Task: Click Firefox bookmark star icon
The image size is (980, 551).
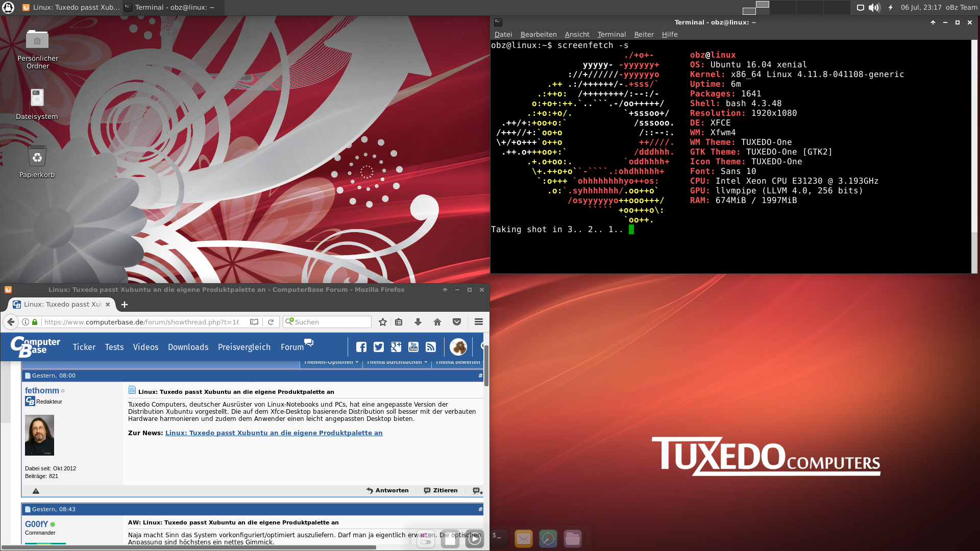Action: pos(383,322)
